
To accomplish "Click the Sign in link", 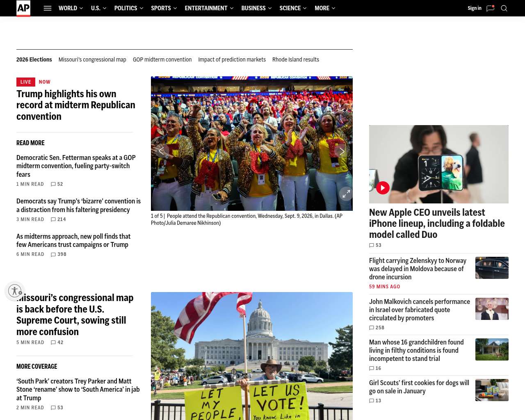I will pos(475,8).
